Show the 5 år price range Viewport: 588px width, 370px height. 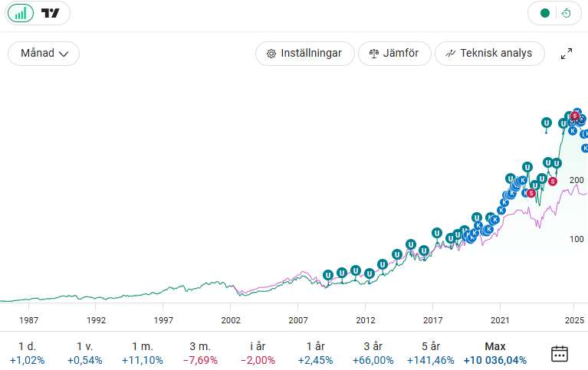click(x=430, y=353)
